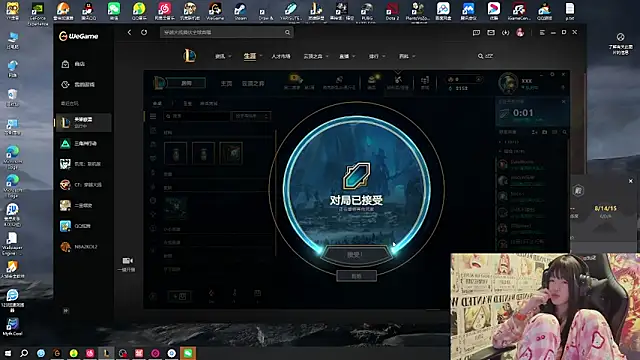Click the League of Legends logo in WeGame nav
640x360 pixels.
[189, 56]
